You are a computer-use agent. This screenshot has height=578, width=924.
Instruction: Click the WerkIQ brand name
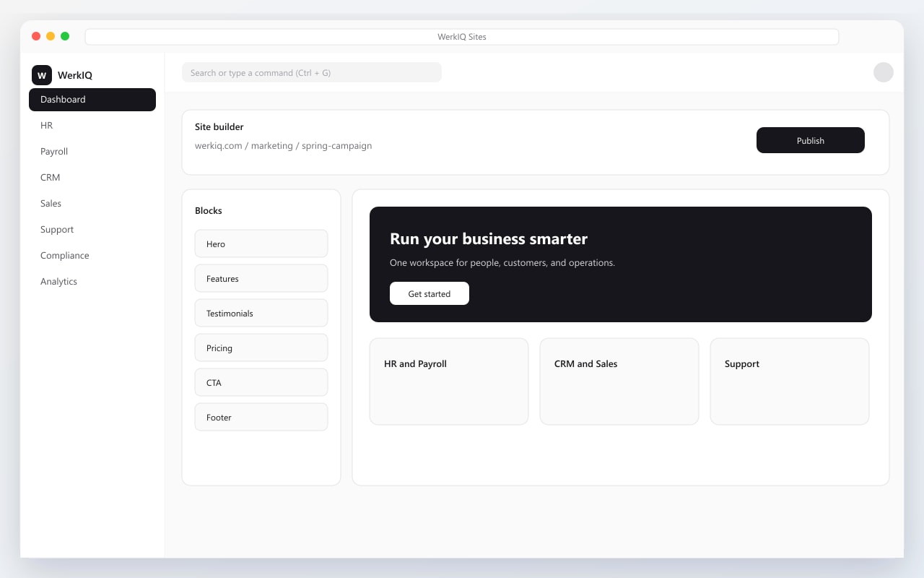[75, 75]
